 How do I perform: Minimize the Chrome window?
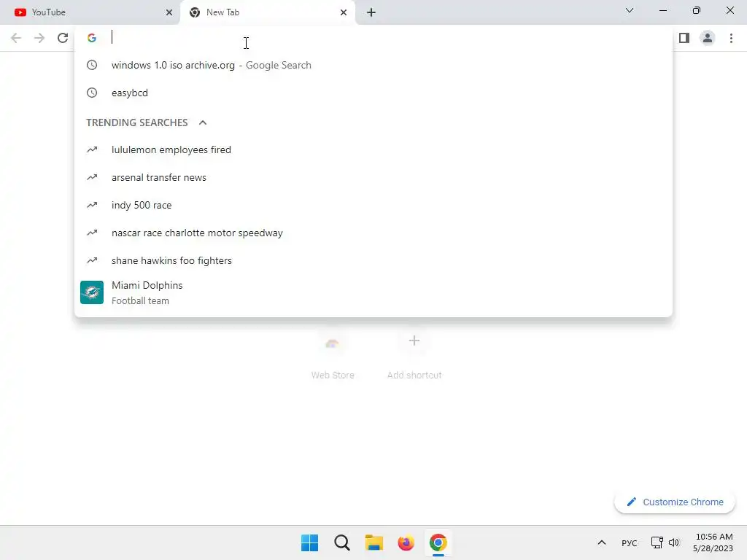pyautogui.click(x=662, y=10)
